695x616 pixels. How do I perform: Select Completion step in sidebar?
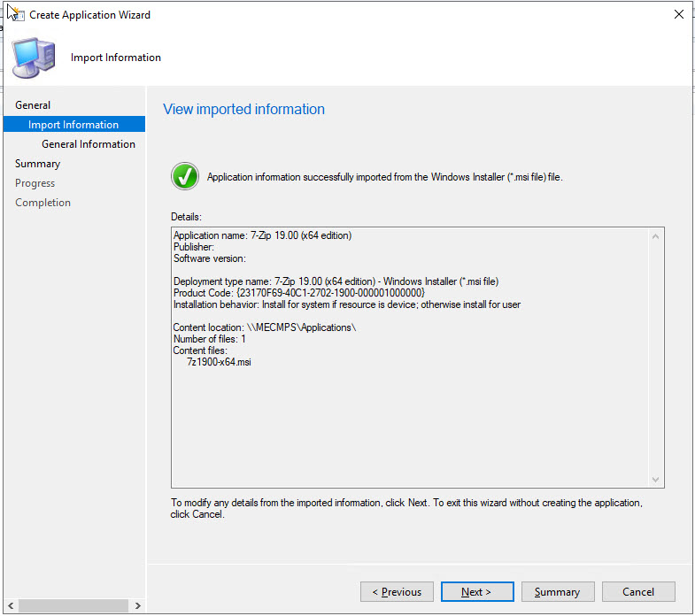click(42, 203)
